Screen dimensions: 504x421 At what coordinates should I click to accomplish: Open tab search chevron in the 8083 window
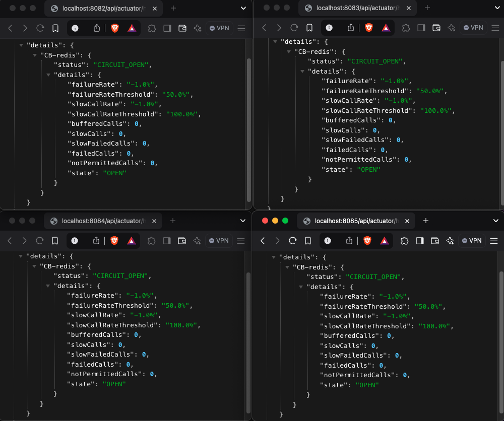(496, 8)
